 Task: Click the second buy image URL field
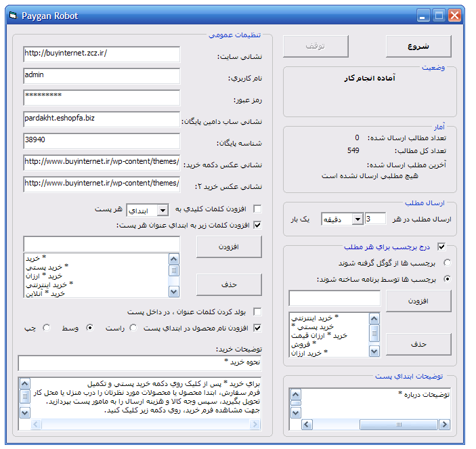pos(102,184)
